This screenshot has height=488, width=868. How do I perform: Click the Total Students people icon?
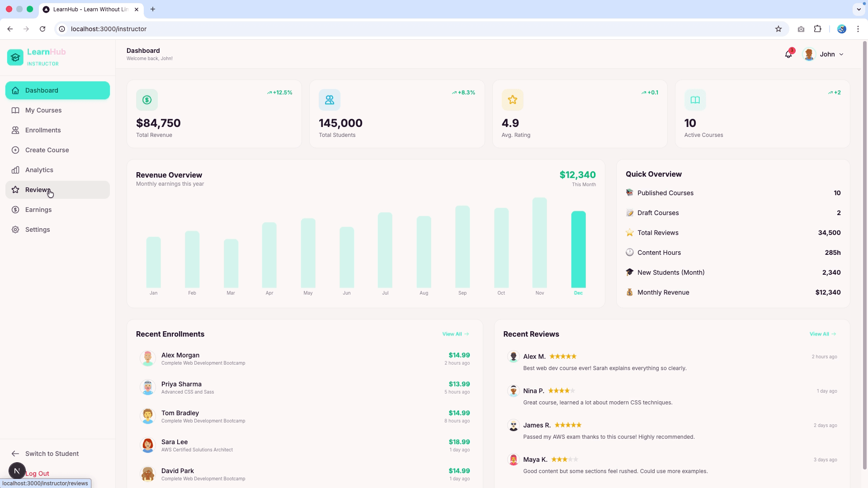(x=330, y=100)
